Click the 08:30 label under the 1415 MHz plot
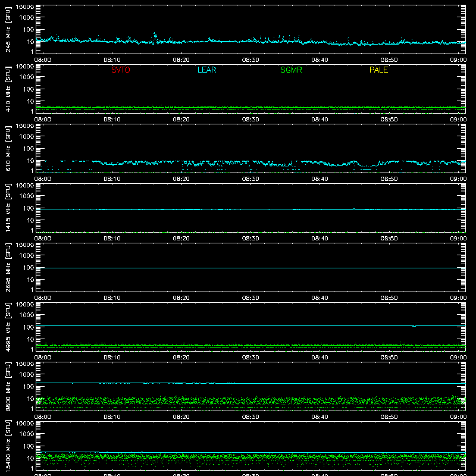The height and width of the screenshot is (476, 476). [250, 239]
